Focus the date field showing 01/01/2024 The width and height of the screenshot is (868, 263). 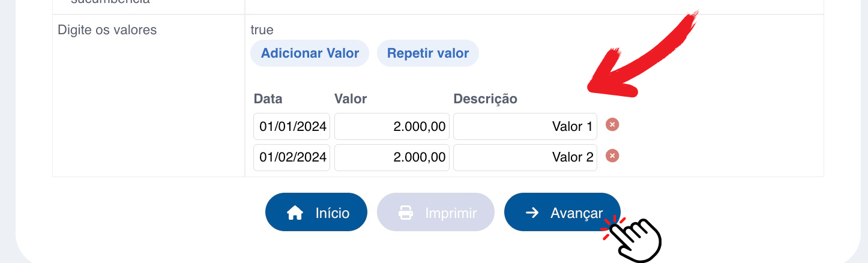(292, 126)
